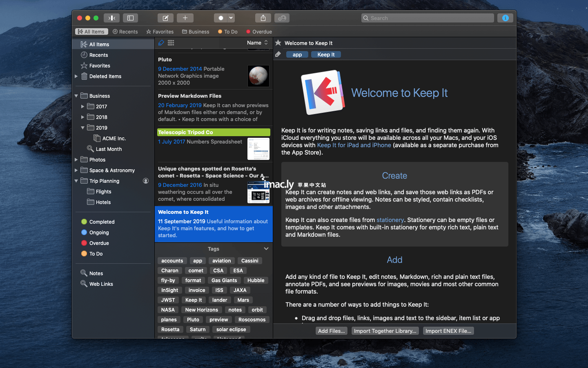Click the add participants sharing icon

pos(282,18)
